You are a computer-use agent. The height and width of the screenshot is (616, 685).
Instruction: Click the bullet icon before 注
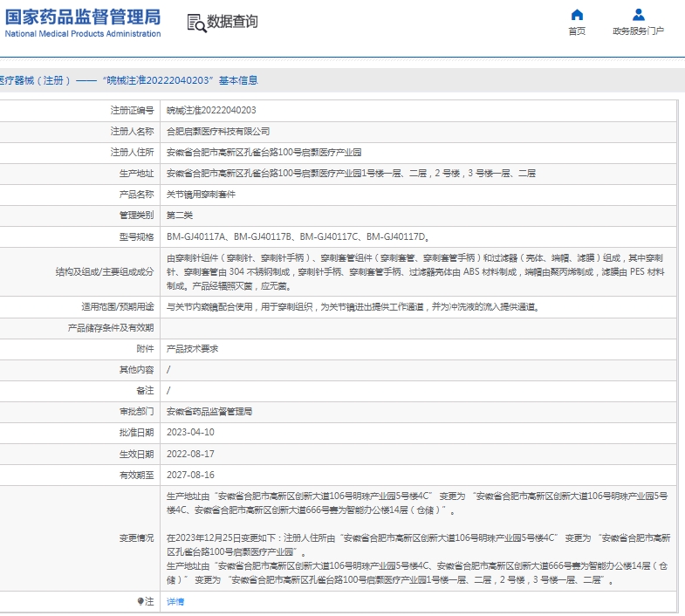(140, 601)
